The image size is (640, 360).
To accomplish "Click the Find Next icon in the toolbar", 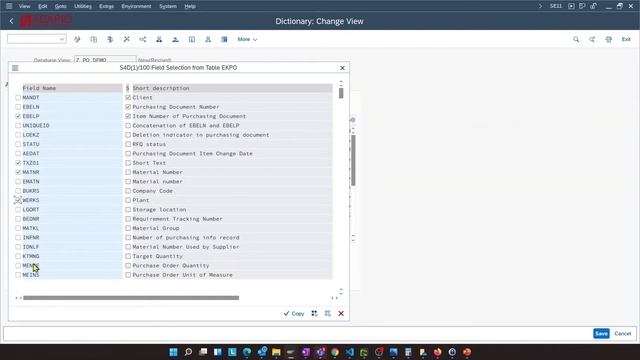I will point(592,39).
